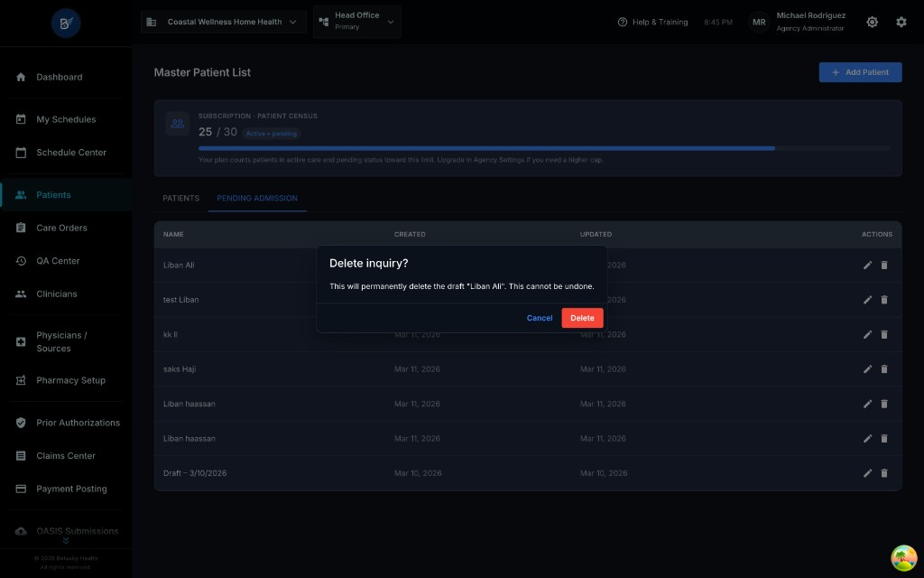Click the Physicians / Sources icon
Viewport: 924px width, 578px height.
(21, 341)
